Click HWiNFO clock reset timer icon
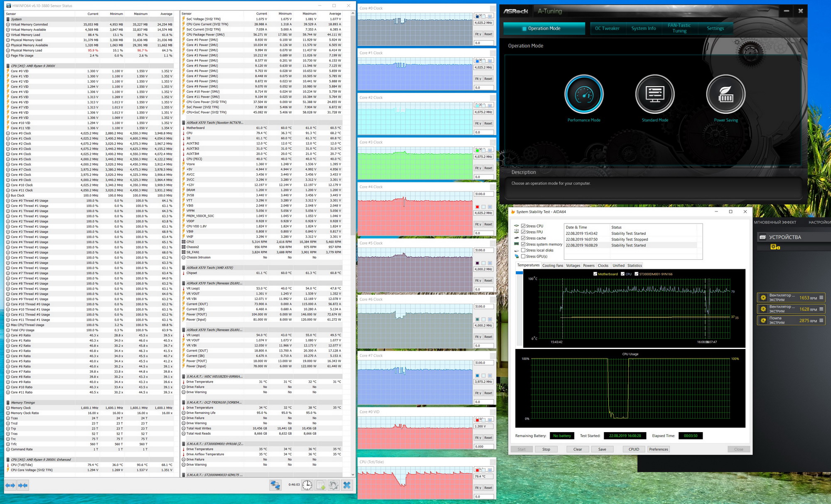Viewport: 831px width, 504px height. coord(307,485)
